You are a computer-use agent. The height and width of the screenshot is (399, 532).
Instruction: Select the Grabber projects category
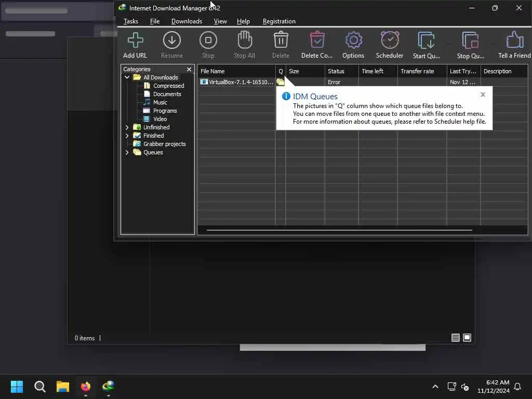point(165,144)
